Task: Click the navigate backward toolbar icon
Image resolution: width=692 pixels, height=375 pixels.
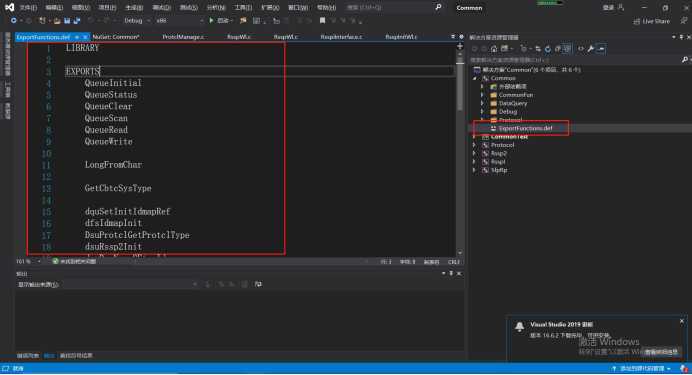Action: 14,21
